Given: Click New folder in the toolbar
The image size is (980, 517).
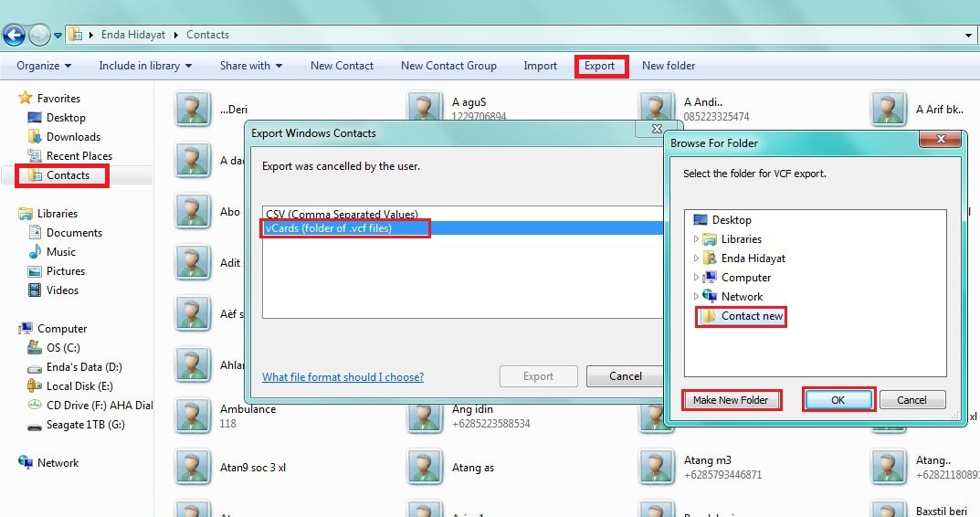Looking at the screenshot, I should (669, 66).
